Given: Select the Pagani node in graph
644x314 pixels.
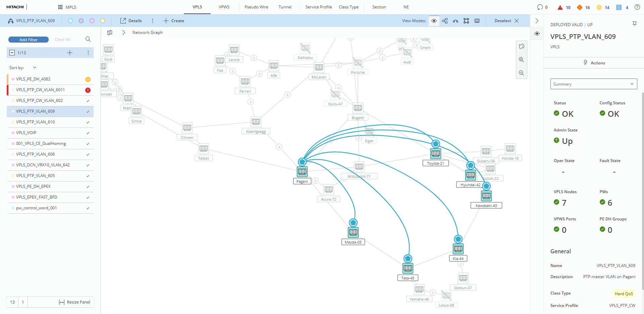Looking at the screenshot, I should [x=302, y=172].
